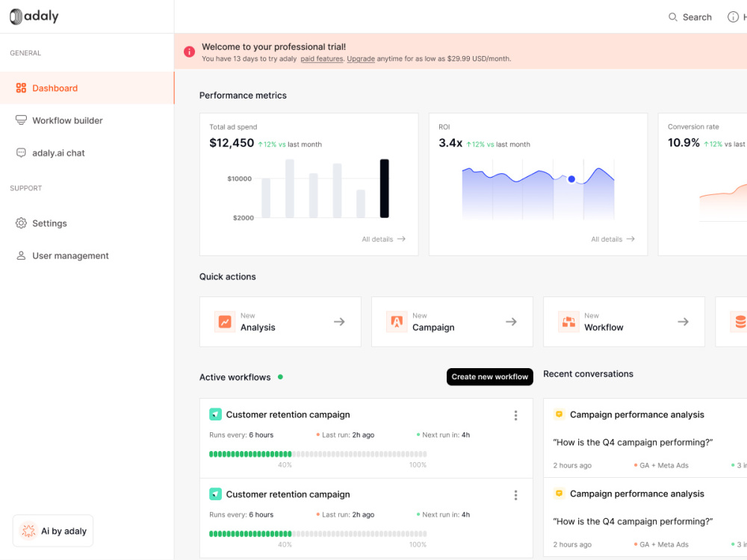Open first Campaign performance analysis conversation
747x560 pixels.
click(645, 438)
